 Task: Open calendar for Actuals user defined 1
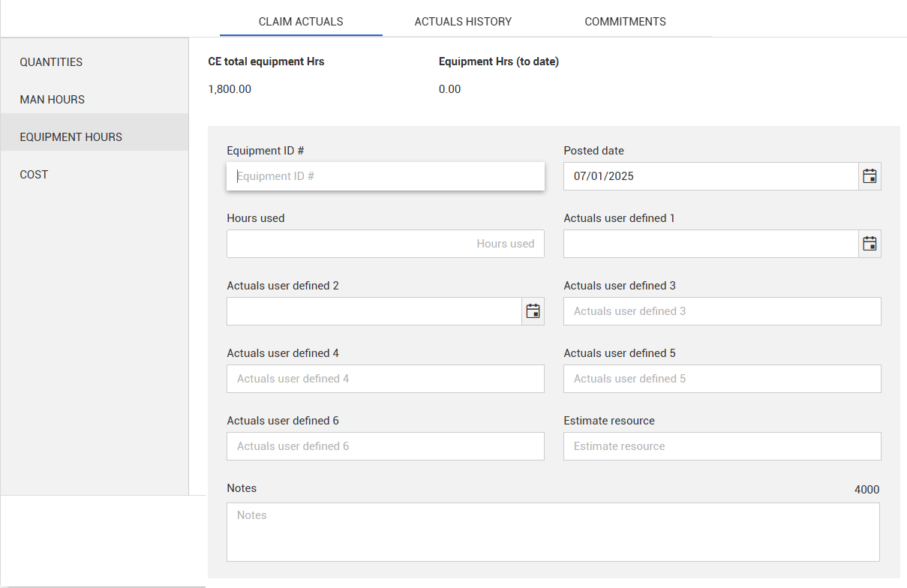(x=869, y=244)
